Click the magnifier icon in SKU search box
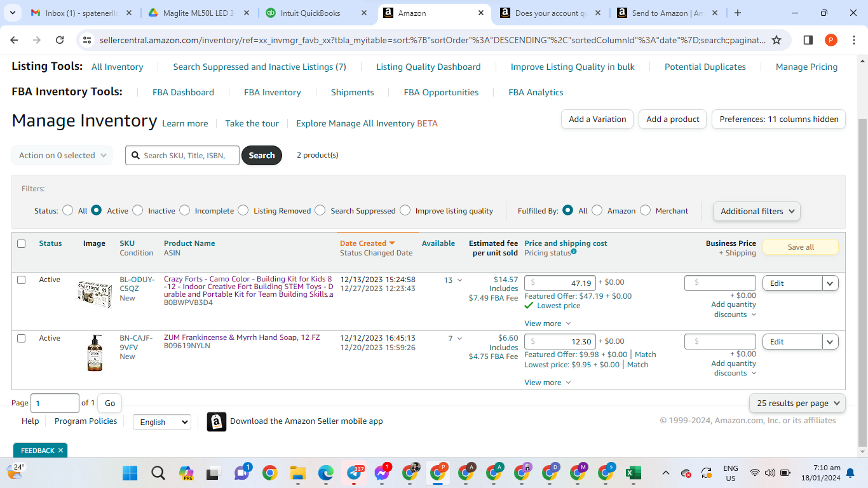This screenshot has width=868, height=488. coord(135,156)
